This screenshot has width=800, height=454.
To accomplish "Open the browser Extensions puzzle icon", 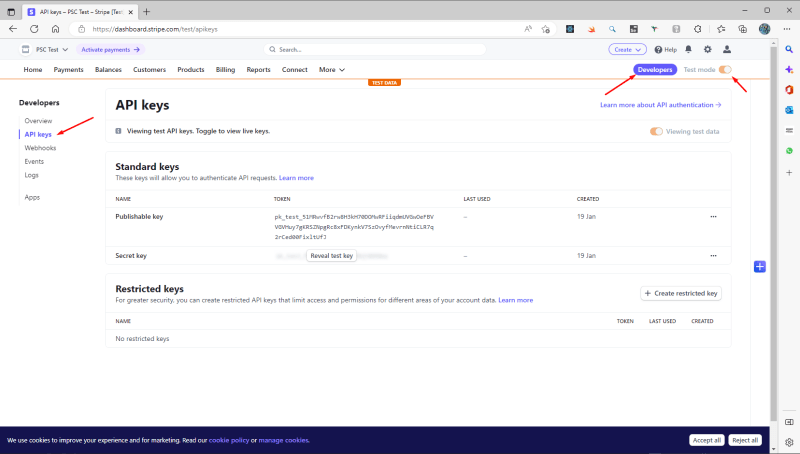I will click(697, 29).
